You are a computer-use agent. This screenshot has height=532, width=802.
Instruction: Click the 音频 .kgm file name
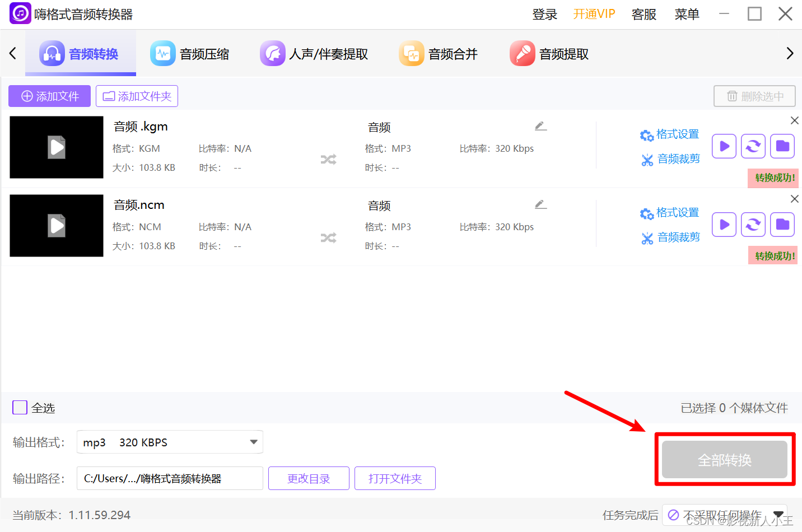(x=141, y=127)
